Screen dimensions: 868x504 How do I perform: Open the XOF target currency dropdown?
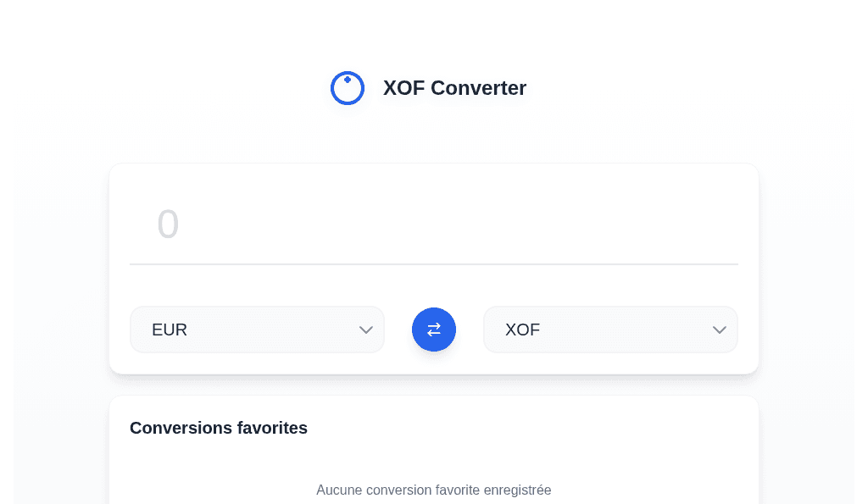point(610,330)
